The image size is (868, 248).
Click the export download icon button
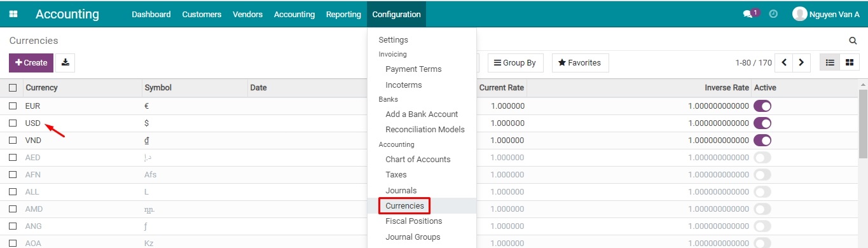tap(65, 63)
